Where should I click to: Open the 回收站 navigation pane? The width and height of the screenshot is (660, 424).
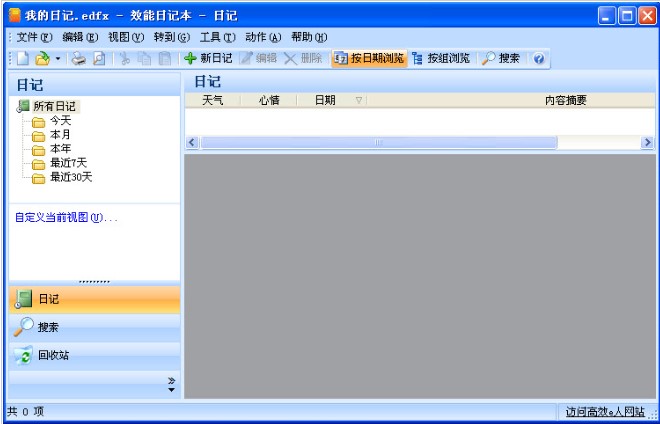(x=94, y=356)
